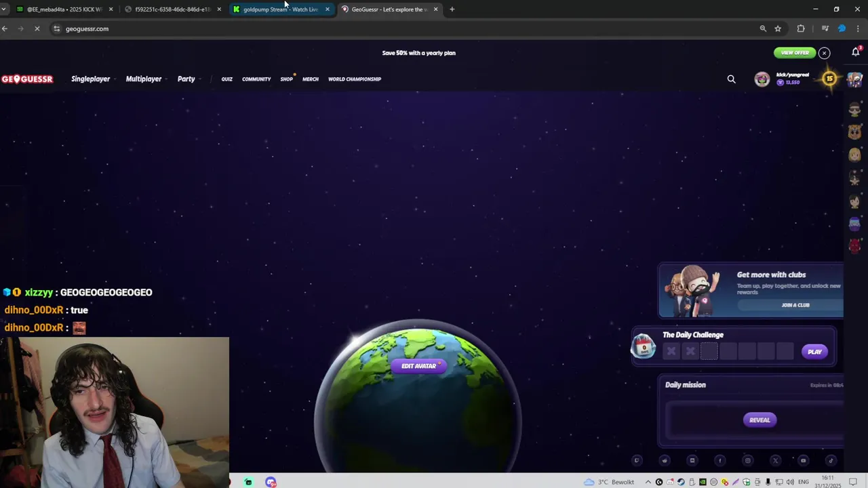
Task: Click the Daily Challenge streak mascot icon
Action: coord(644,346)
